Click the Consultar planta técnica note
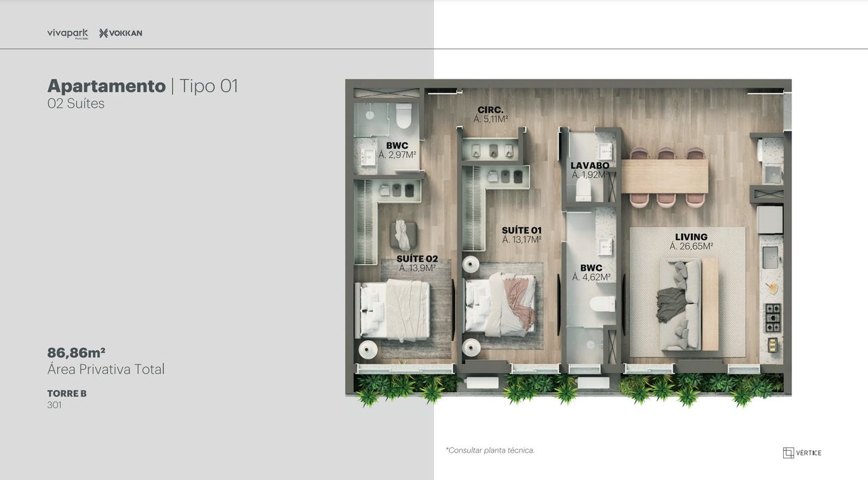 click(490, 450)
